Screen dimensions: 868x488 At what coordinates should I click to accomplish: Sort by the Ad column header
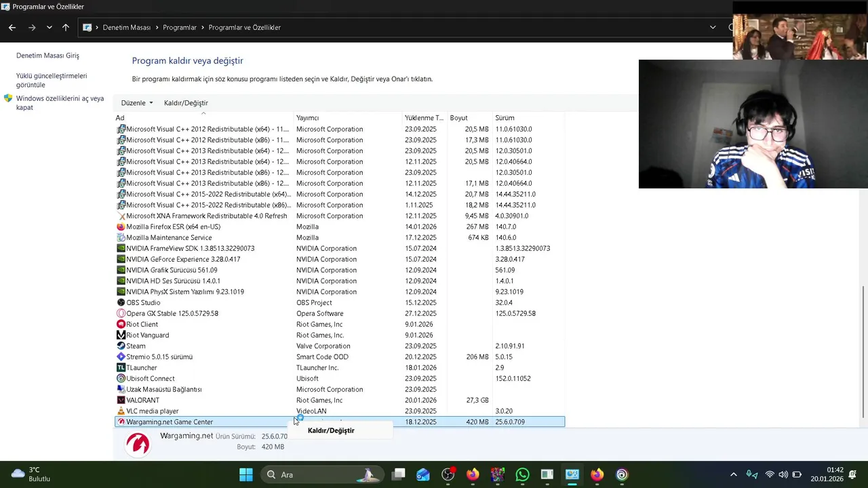tap(203, 118)
